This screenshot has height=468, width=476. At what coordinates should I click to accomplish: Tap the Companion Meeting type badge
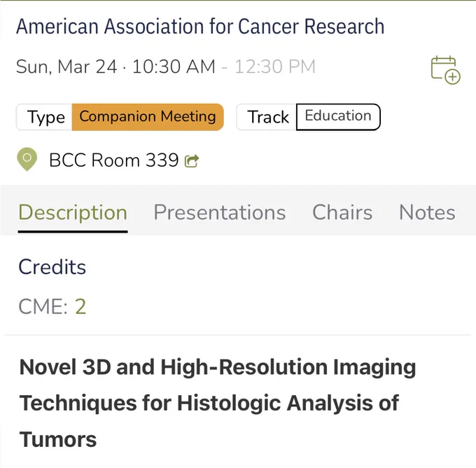point(148,117)
